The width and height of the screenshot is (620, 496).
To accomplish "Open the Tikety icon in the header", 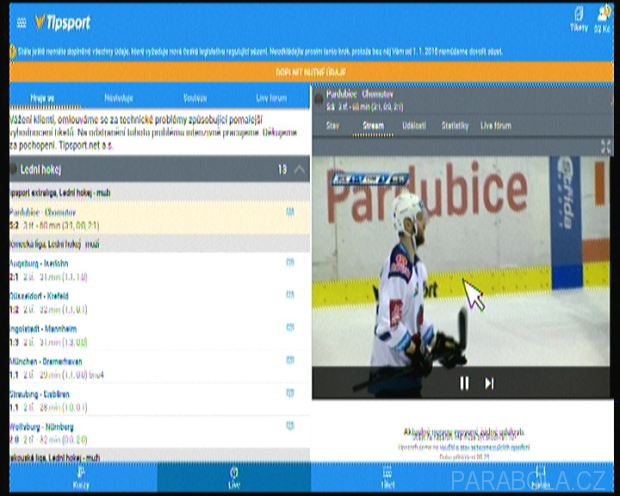I will click(579, 20).
